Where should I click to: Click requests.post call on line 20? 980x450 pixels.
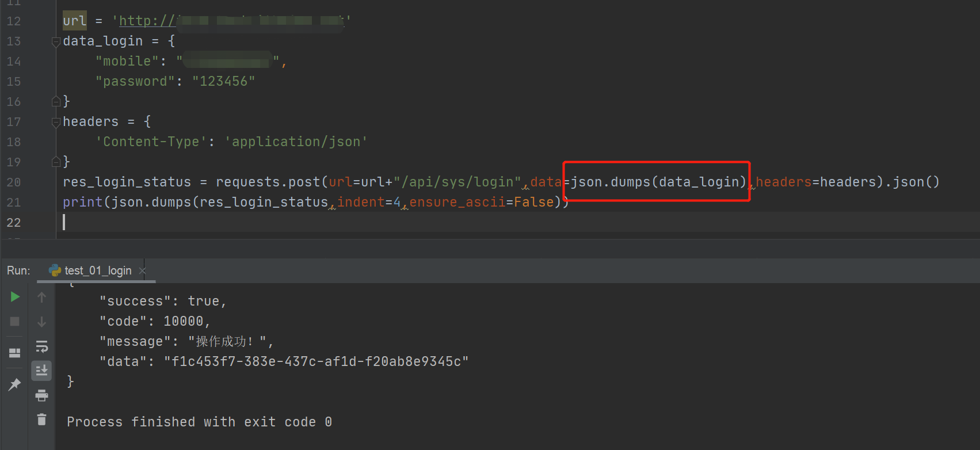coord(268,182)
